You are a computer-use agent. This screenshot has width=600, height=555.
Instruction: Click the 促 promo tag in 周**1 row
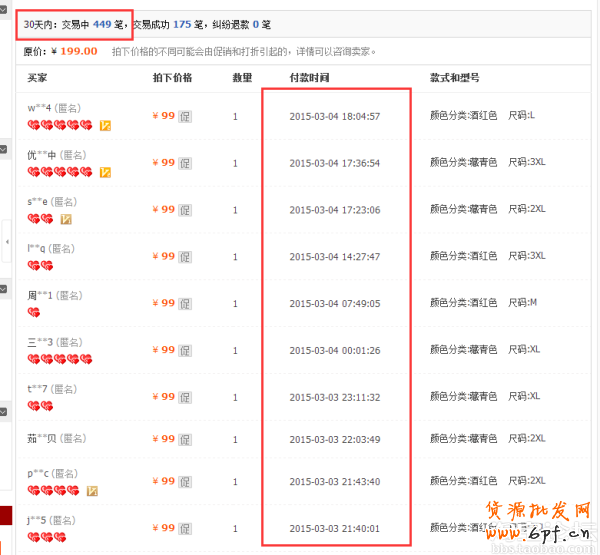[184, 304]
